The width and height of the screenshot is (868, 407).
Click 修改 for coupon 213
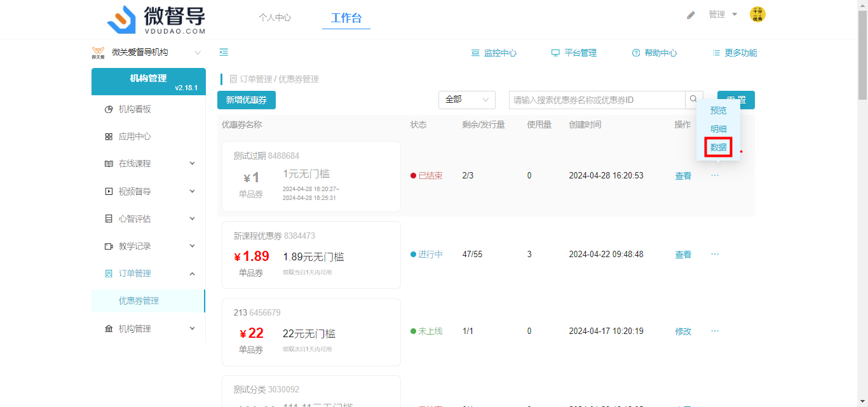click(x=683, y=331)
